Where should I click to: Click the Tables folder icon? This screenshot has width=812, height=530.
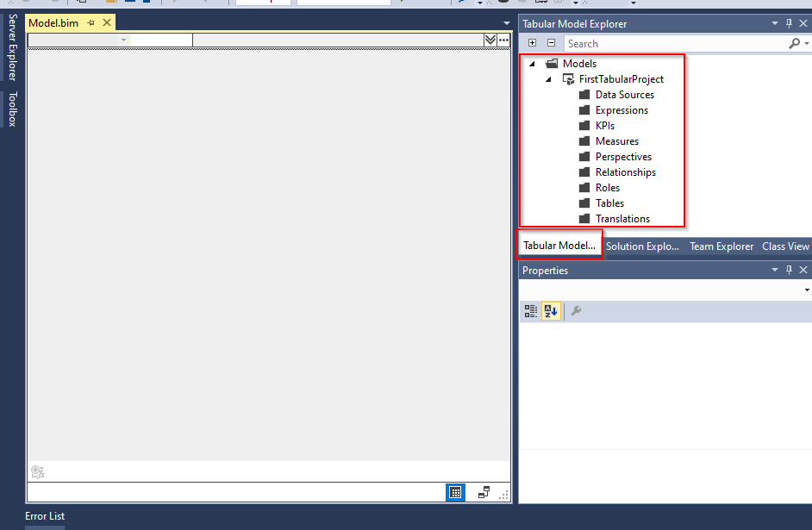(584, 203)
